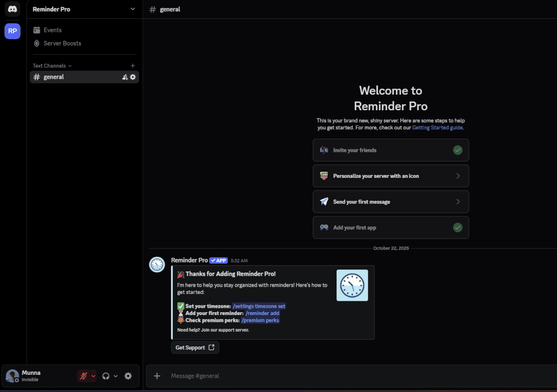557x392 pixels.
Task: Open edit channel settings gear for #general
Action: point(132,77)
